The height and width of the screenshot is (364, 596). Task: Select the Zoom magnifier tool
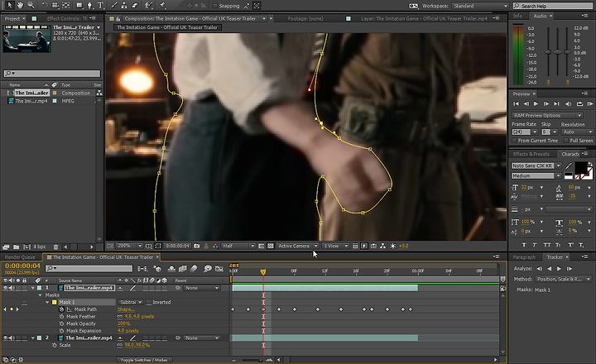31,5
